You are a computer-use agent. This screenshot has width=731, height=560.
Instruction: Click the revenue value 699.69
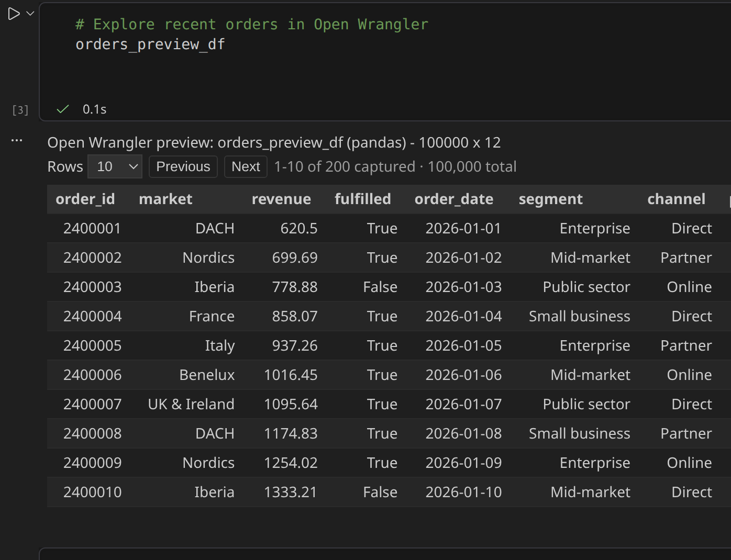(295, 257)
